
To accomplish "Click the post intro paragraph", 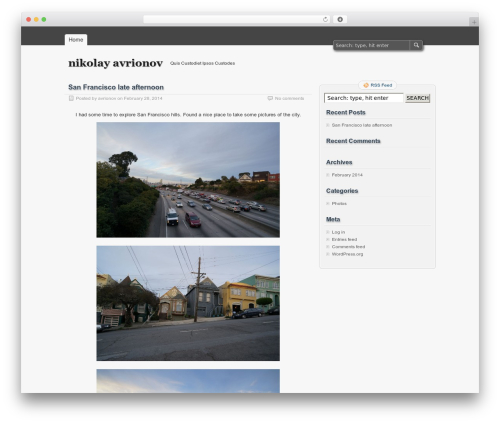I will pyautogui.click(x=188, y=115).
